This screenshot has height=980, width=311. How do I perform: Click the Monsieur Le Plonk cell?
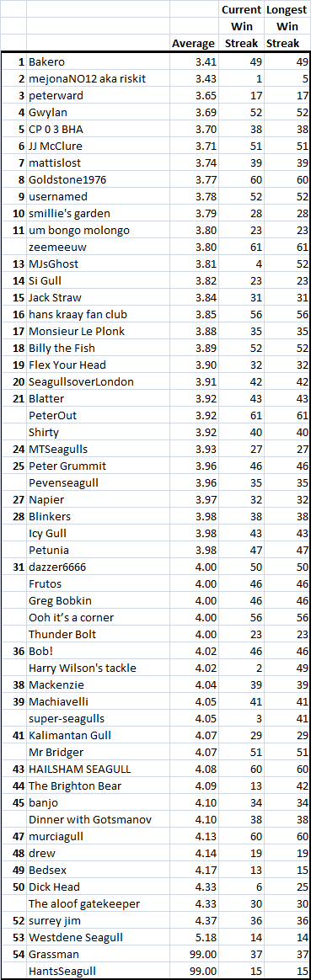pos(98,331)
